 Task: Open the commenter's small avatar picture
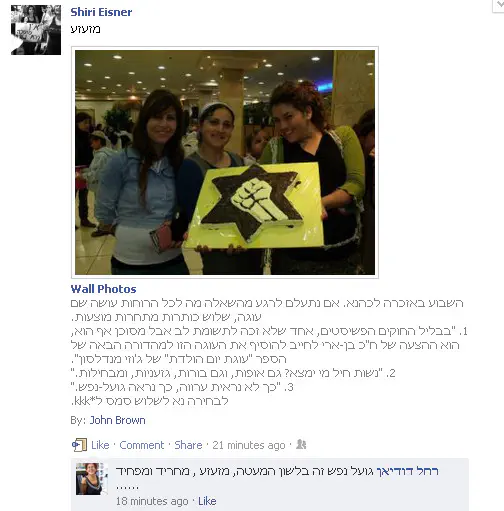click(x=90, y=479)
